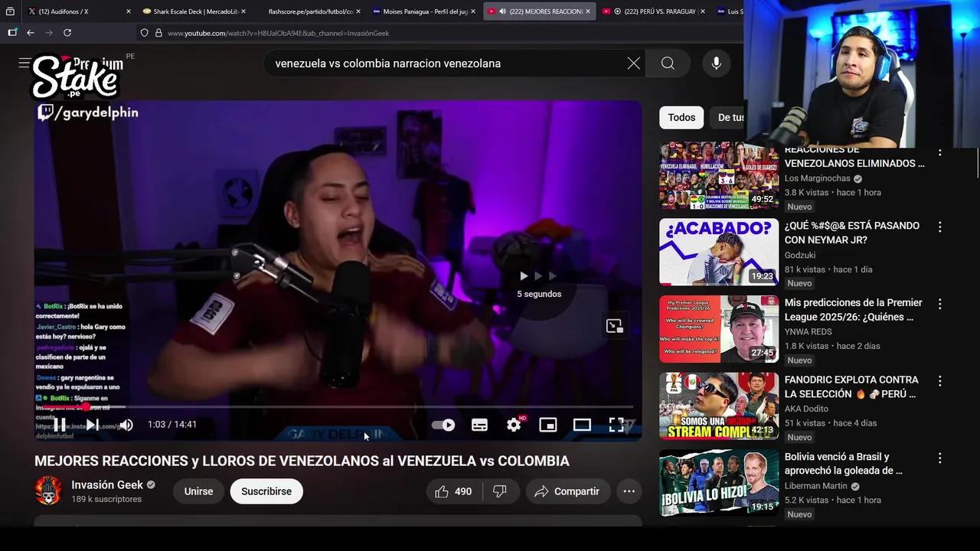
Task: Clear the search box text
Action: pyautogui.click(x=633, y=64)
